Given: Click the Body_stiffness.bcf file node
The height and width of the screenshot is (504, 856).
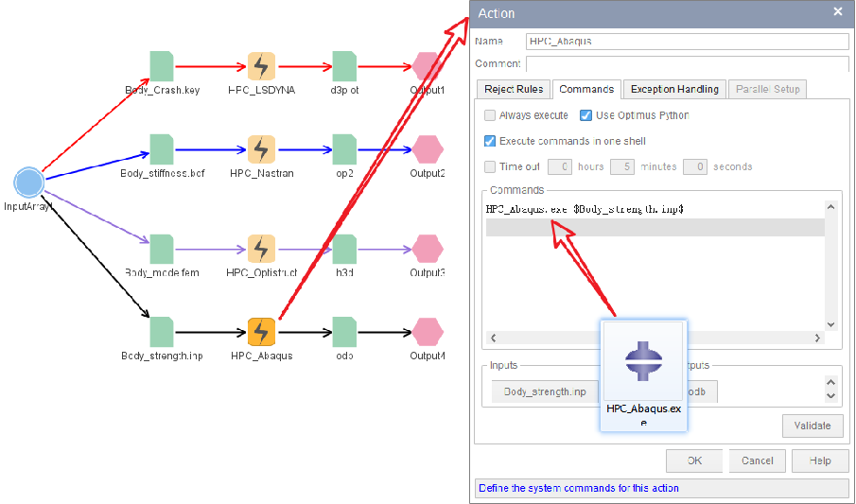Looking at the screenshot, I should point(162,149).
